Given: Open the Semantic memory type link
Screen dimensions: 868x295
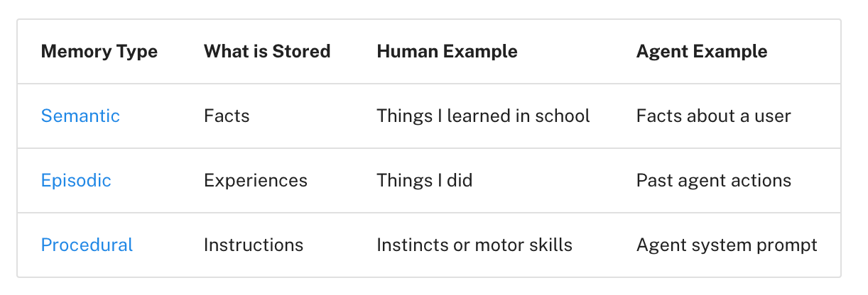Looking at the screenshot, I should pos(80,116).
